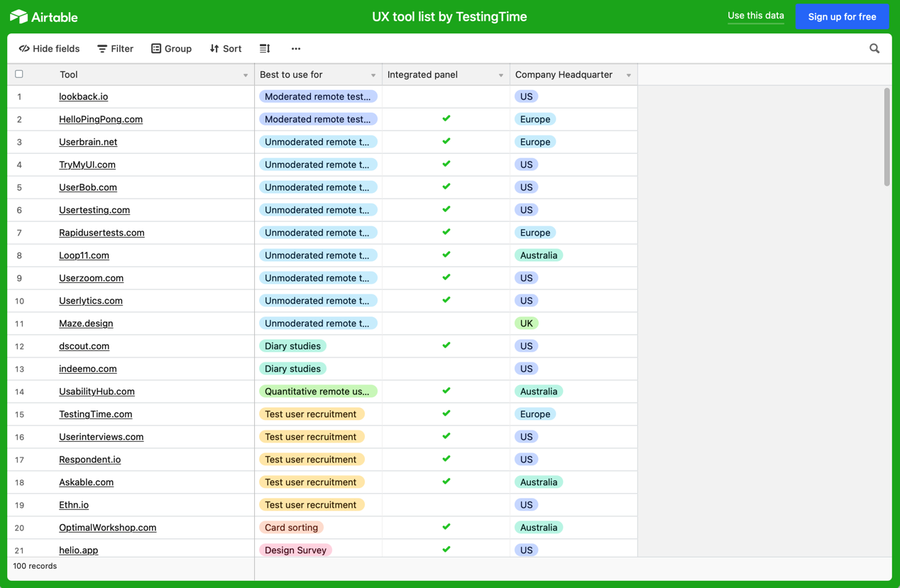Open the lookback.io link
900x588 pixels.
[84, 96]
